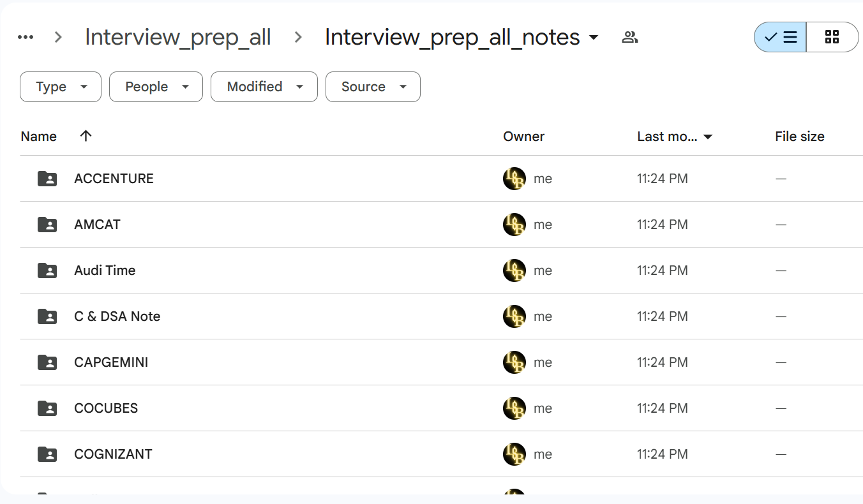Click the shared people icon beside folder title

(629, 37)
